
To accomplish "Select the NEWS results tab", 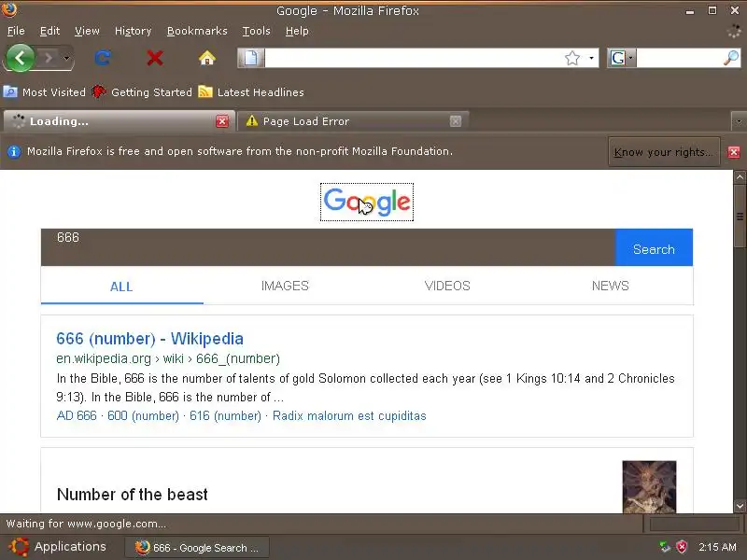I will (611, 286).
